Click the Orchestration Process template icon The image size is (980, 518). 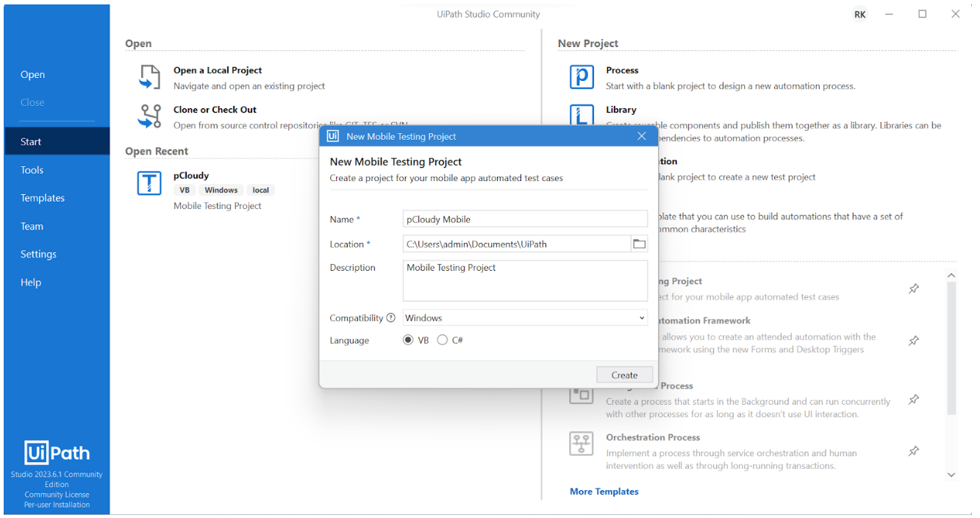[x=582, y=444]
